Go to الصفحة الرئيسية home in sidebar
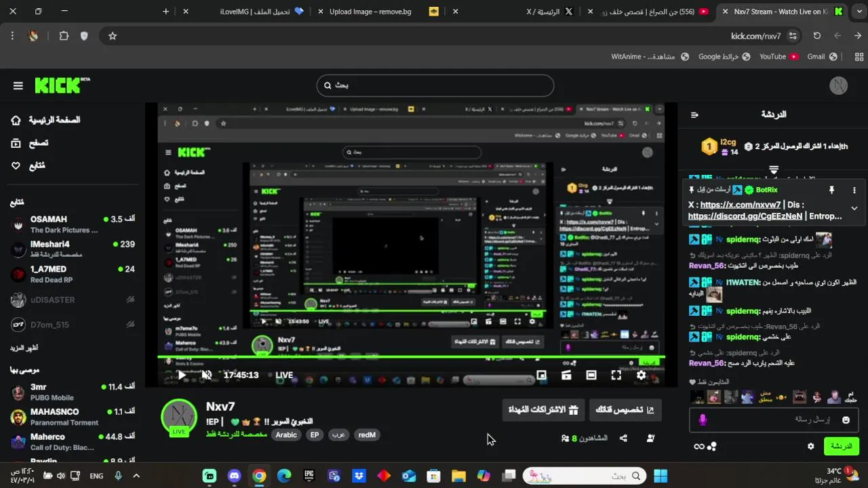The image size is (868, 488). coord(45,120)
